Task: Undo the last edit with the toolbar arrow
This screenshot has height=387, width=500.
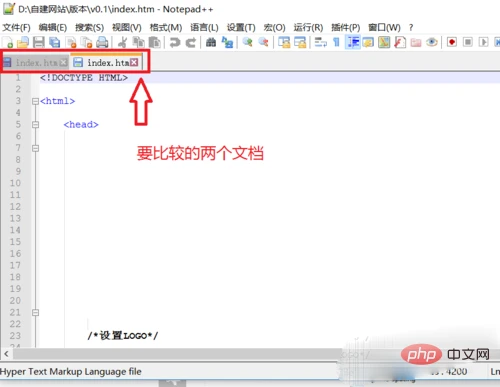Action: coord(175,42)
